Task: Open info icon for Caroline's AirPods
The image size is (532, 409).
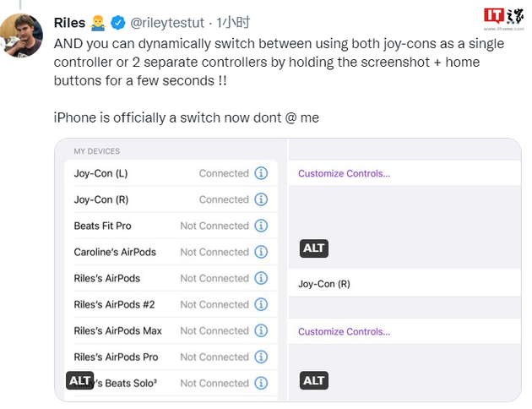Action: [x=261, y=252]
